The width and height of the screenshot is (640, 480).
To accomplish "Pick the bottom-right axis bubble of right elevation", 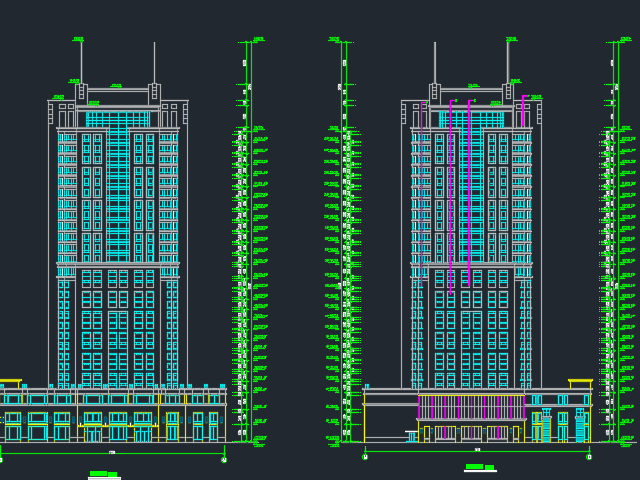I will coord(589,457).
